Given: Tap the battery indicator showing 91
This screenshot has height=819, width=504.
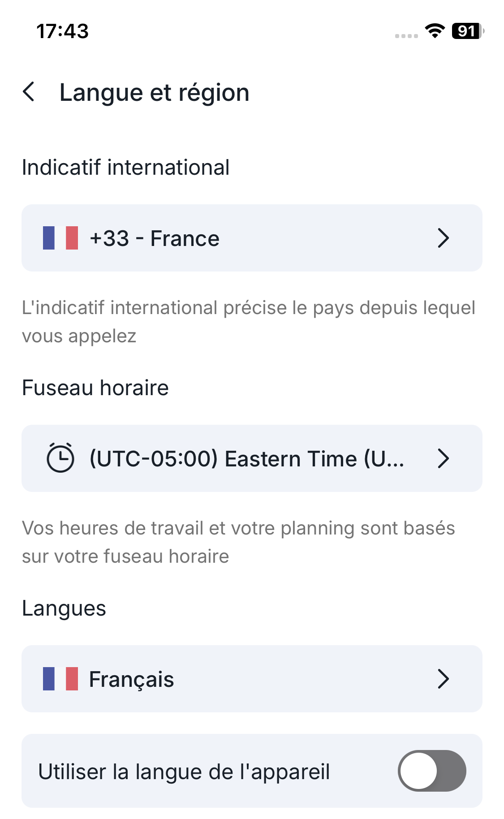Looking at the screenshot, I should click(x=467, y=31).
